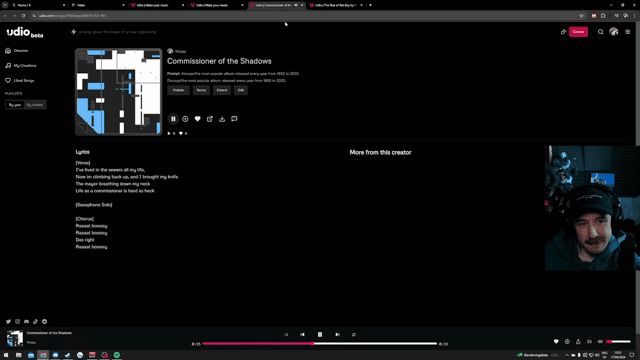Open the Twitter link in the sidebar footer
Screen dimensions: 640x360
point(8,322)
